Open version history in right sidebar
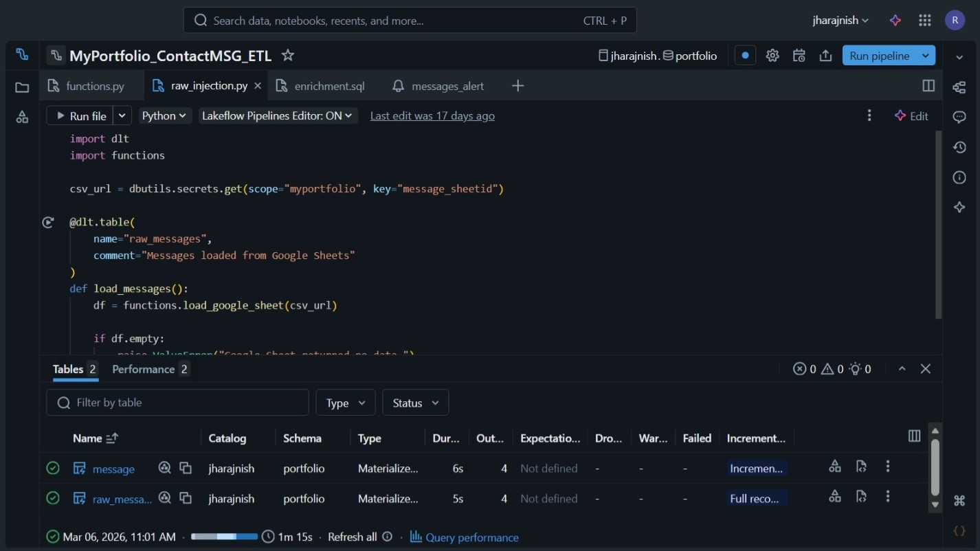980x551 pixels. 959,147
